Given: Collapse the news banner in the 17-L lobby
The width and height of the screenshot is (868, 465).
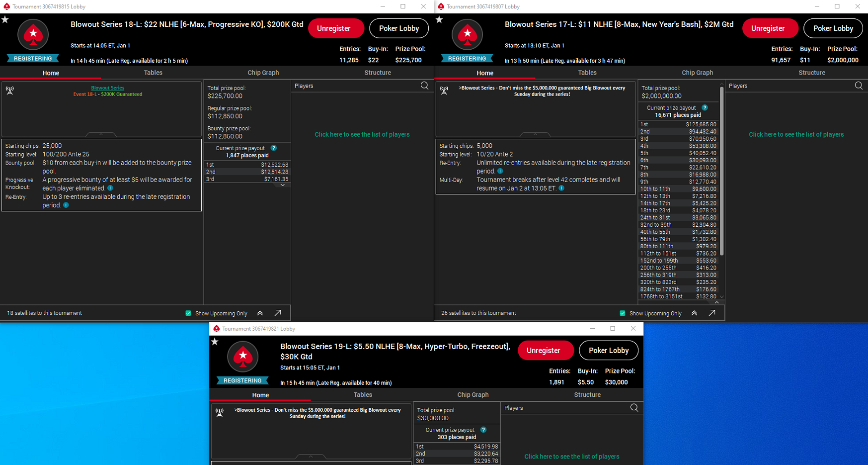Looking at the screenshot, I should [x=535, y=134].
